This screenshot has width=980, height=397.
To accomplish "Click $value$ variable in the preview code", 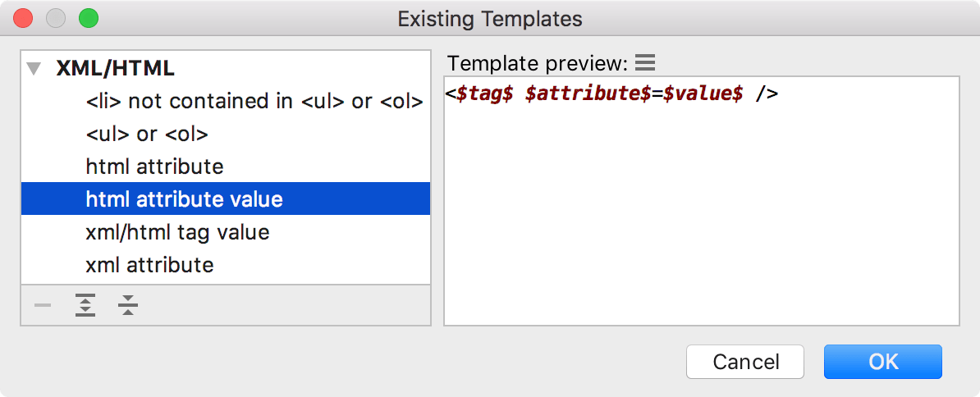I will (x=703, y=94).
